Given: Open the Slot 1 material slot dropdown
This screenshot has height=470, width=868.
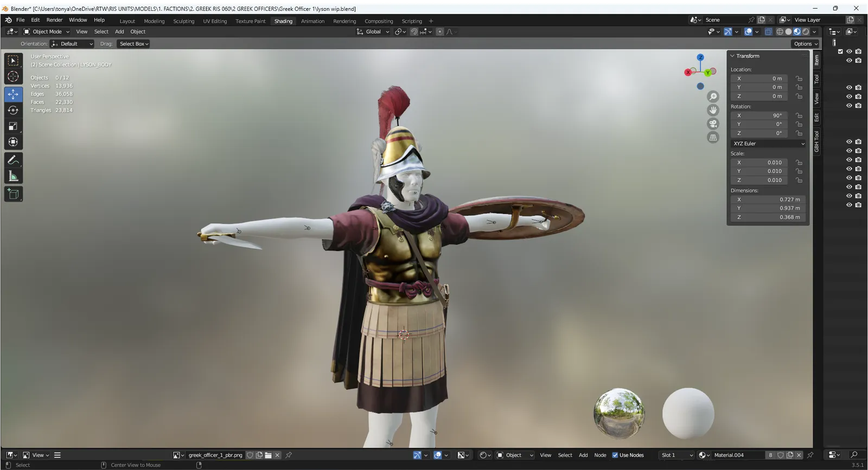Looking at the screenshot, I should pos(676,455).
